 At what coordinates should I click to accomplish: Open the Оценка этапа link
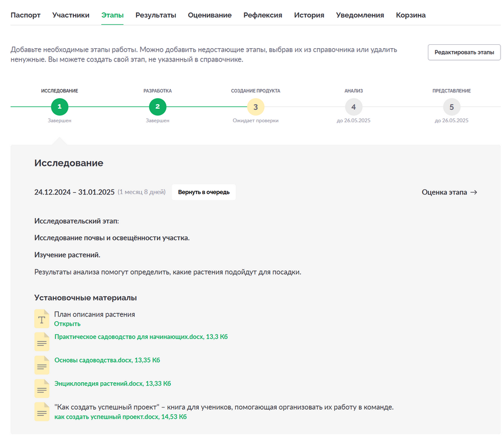(449, 192)
